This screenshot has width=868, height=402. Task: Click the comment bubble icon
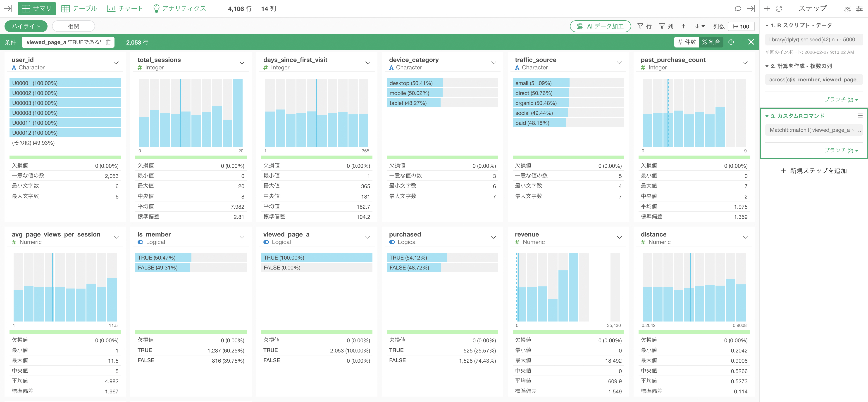[x=738, y=9]
